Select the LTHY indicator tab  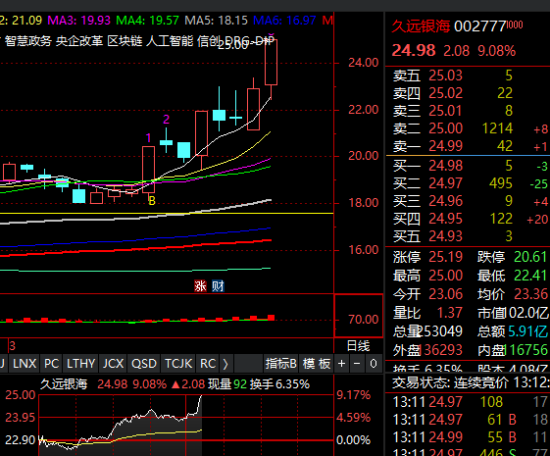81,364
